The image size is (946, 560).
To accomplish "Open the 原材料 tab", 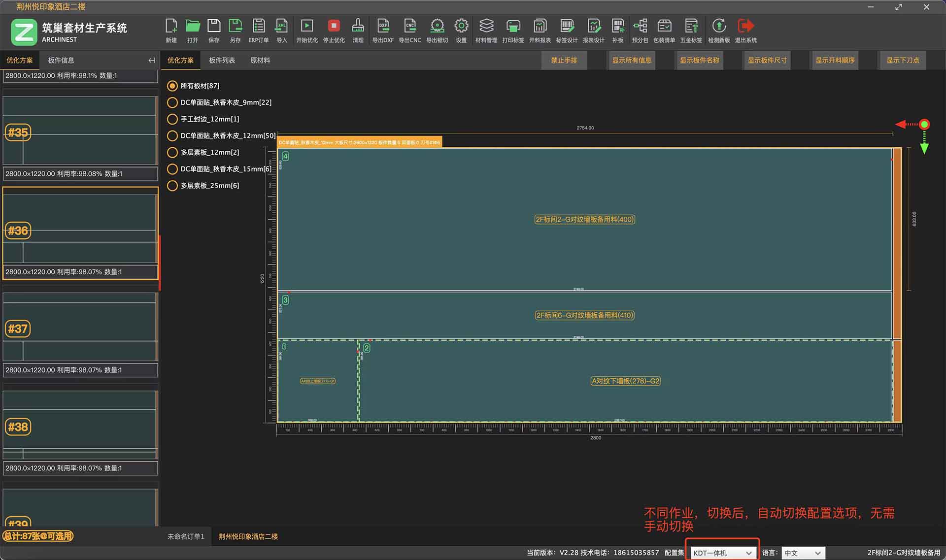I will 260,61.
